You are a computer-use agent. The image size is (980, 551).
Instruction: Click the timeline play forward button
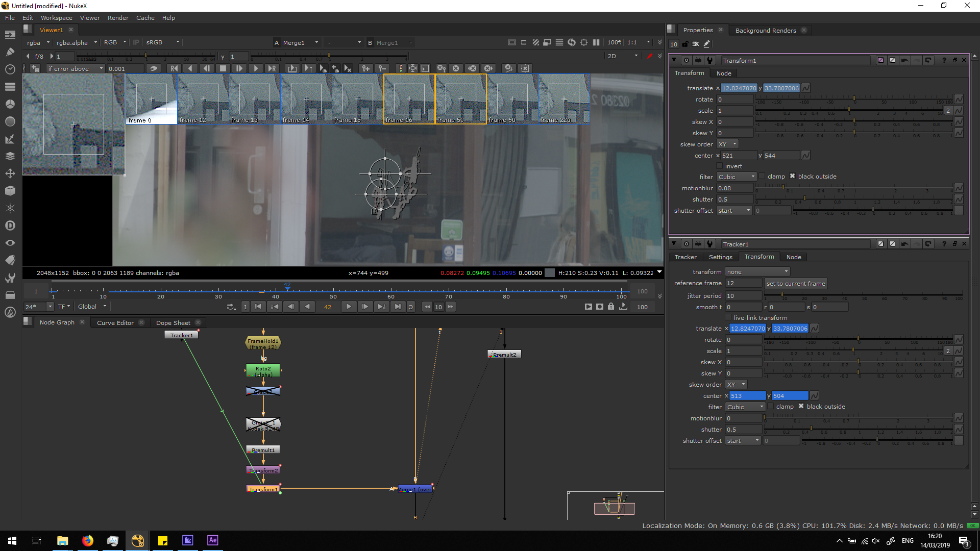(x=349, y=307)
